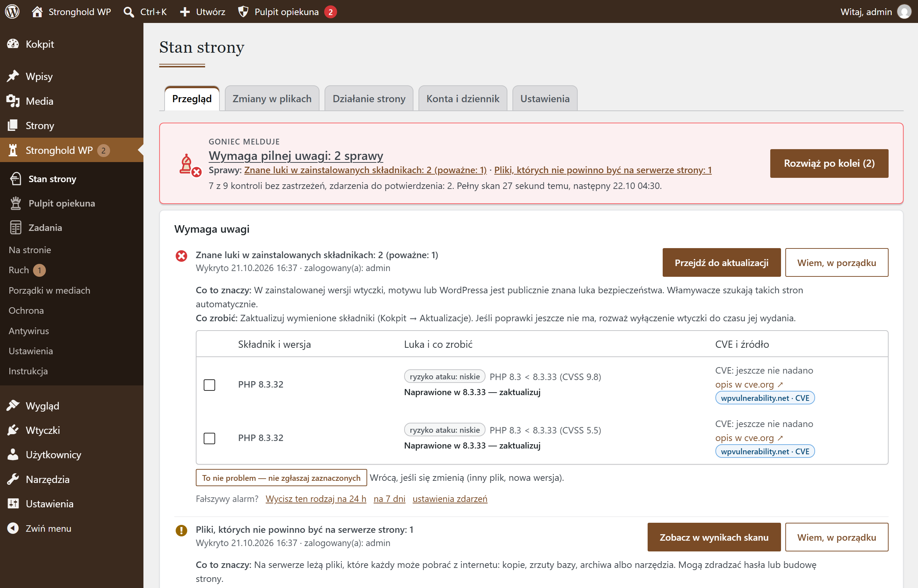The width and height of the screenshot is (918, 588).
Task: Click Wiem, w porządku for known vulnerabilities
Action: [x=837, y=263]
